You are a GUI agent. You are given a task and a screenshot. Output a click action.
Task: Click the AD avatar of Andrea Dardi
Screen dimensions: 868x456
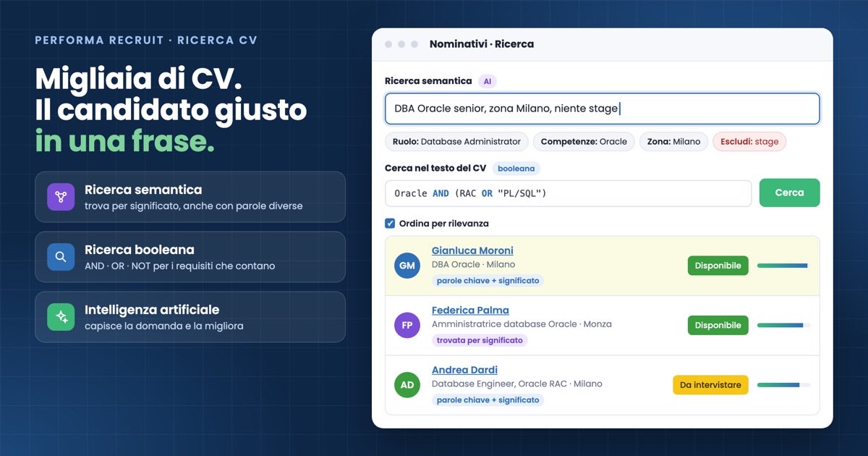pos(407,385)
